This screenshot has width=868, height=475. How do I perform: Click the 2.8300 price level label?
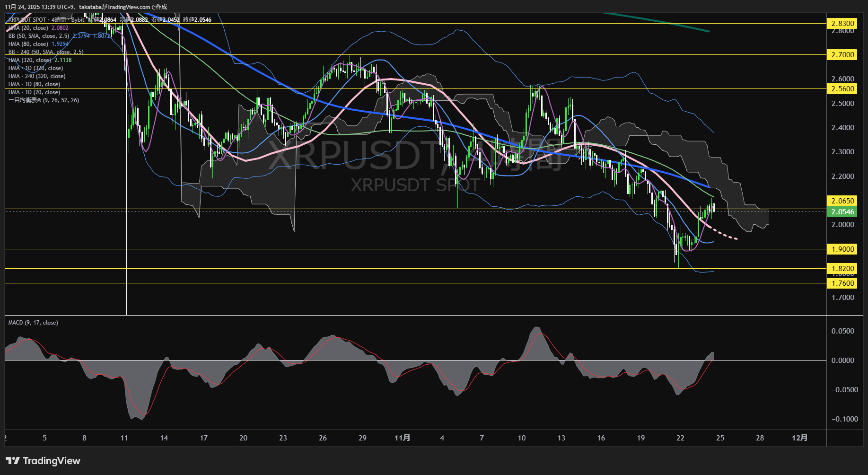click(842, 23)
